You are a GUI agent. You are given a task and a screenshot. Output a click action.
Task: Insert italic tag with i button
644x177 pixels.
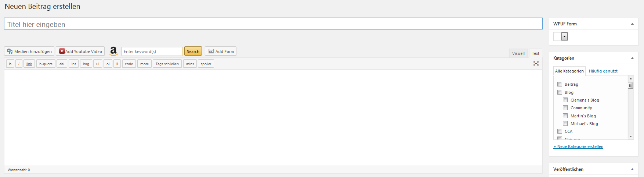pyautogui.click(x=19, y=64)
